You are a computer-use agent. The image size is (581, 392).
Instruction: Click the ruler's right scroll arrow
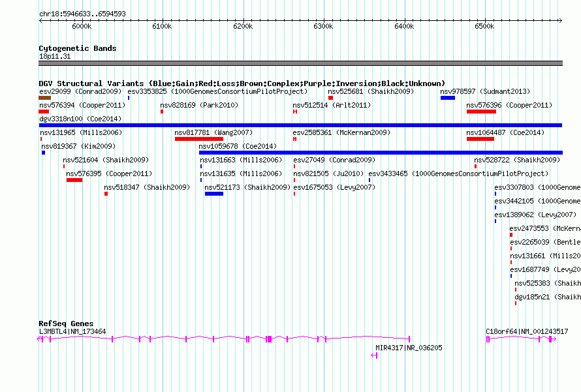pyautogui.click(x=561, y=20)
